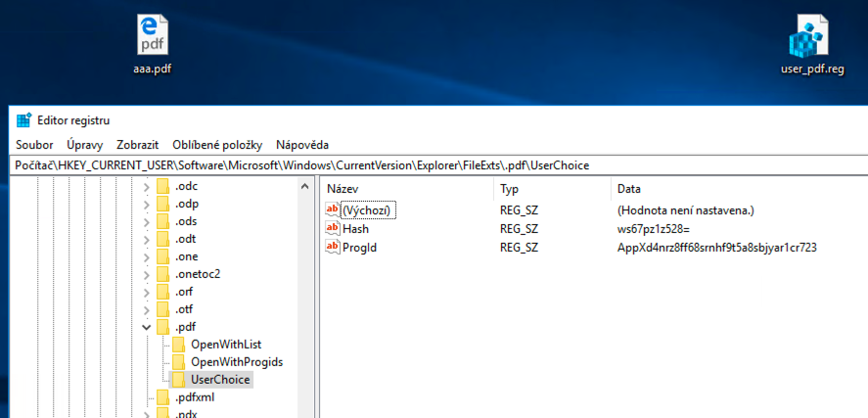Select the (Výchozí) value name
This screenshot has width=868, height=418.
369,210
